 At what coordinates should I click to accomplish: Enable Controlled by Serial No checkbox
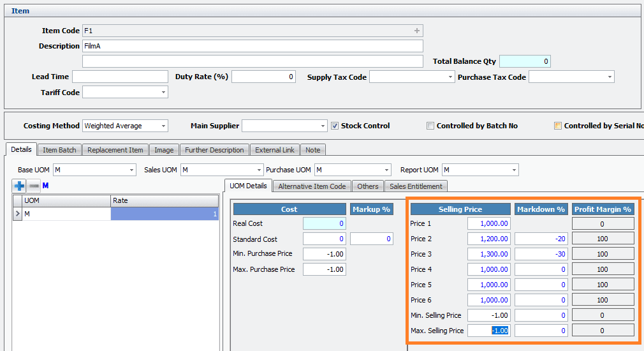(558, 126)
